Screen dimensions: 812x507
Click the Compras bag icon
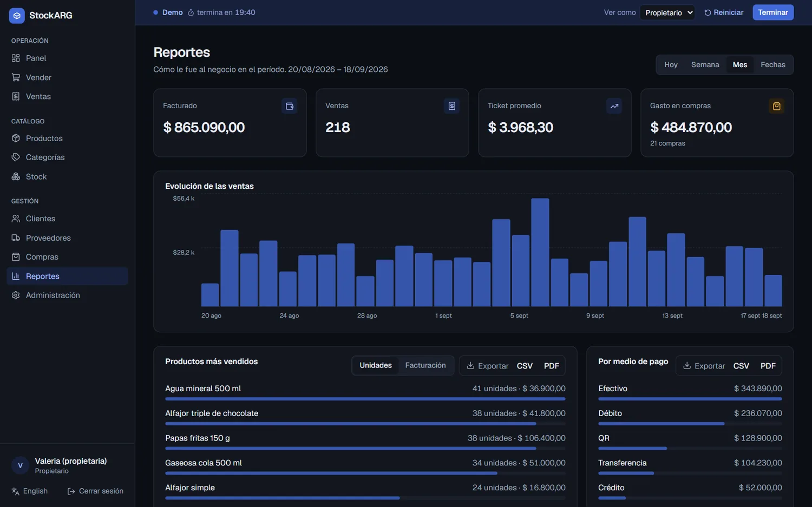16,256
